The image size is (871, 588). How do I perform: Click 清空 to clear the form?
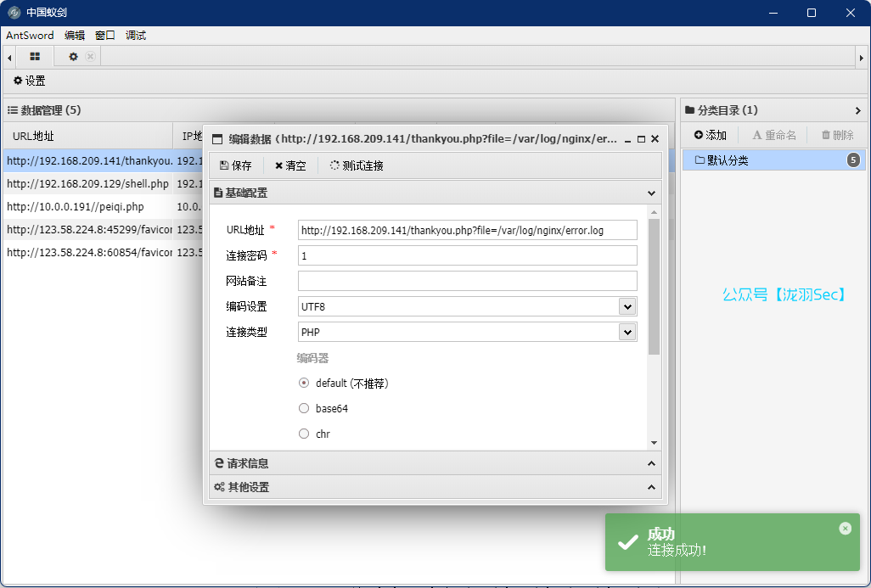pyautogui.click(x=290, y=166)
